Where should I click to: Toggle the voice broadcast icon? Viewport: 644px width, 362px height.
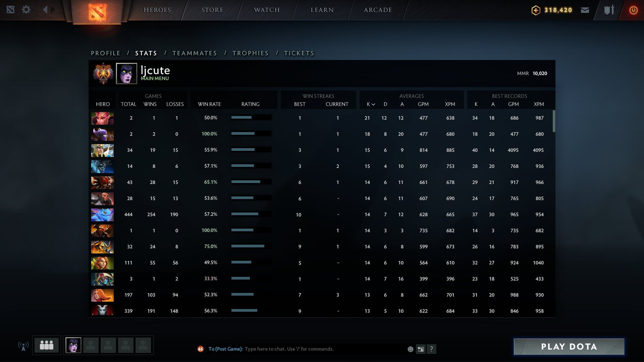click(23, 346)
